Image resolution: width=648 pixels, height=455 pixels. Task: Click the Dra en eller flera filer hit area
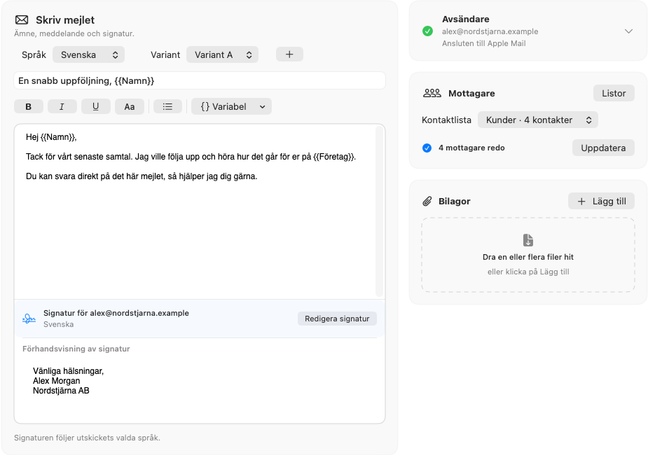[x=528, y=255]
